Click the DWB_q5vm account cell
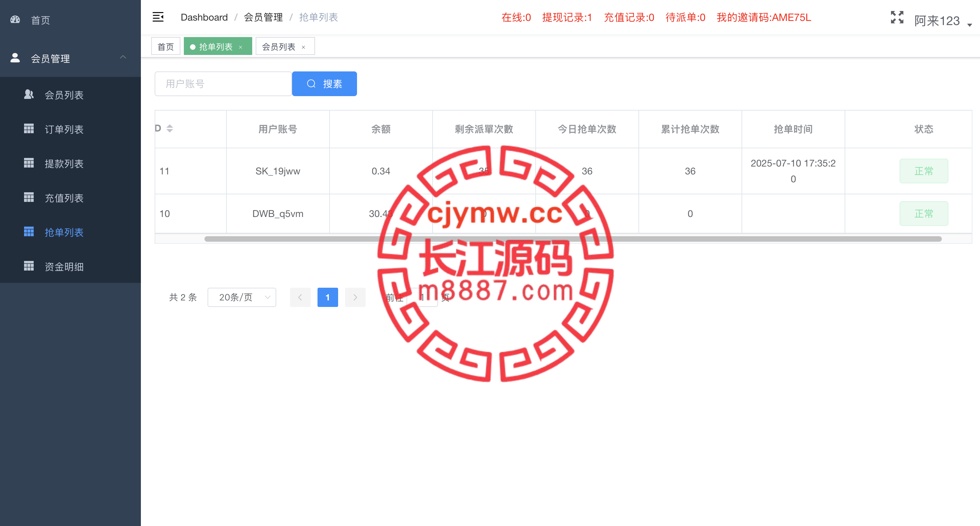980x526 pixels. [x=278, y=214]
